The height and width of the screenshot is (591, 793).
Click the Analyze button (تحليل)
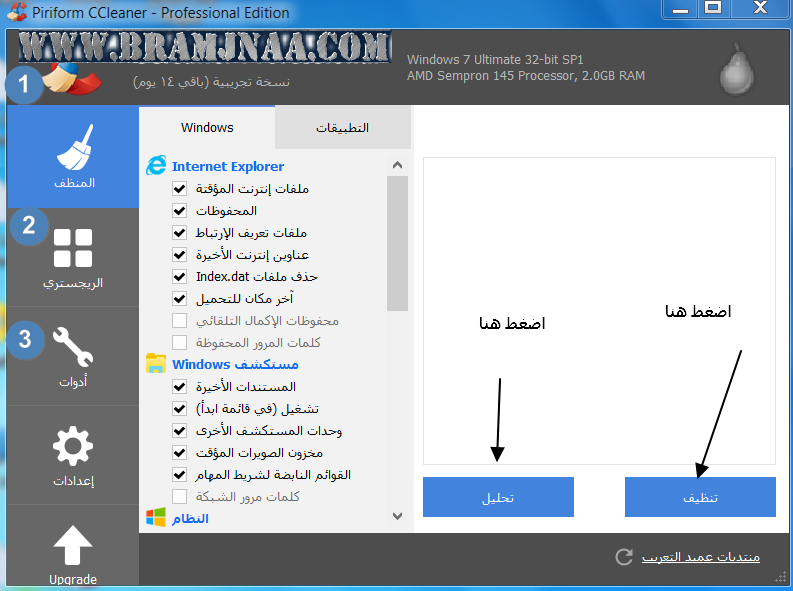click(498, 497)
